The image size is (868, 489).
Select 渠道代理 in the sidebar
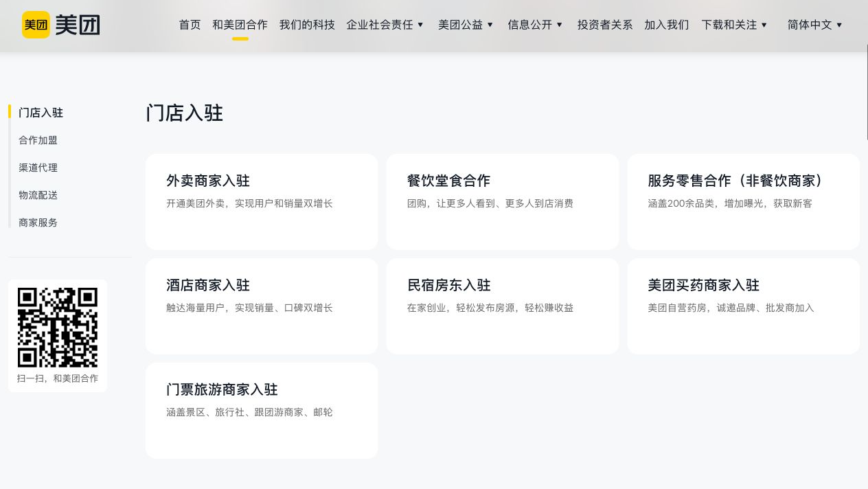(38, 168)
